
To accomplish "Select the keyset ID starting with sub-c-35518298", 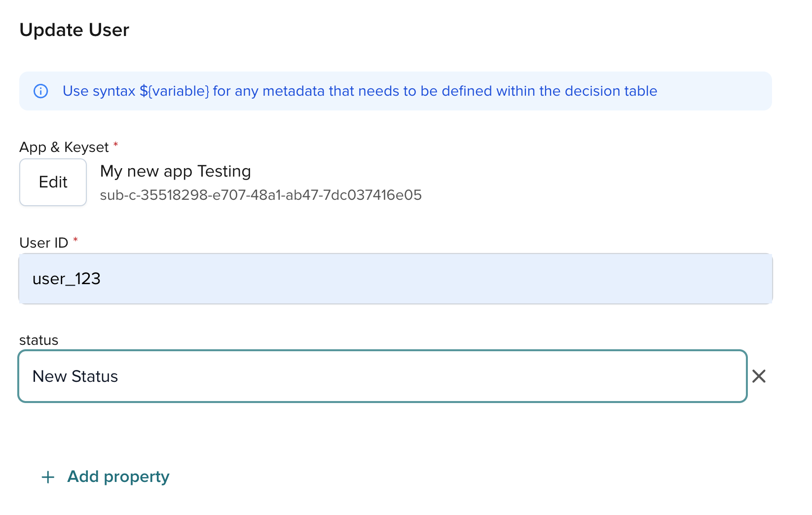I will [260, 195].
